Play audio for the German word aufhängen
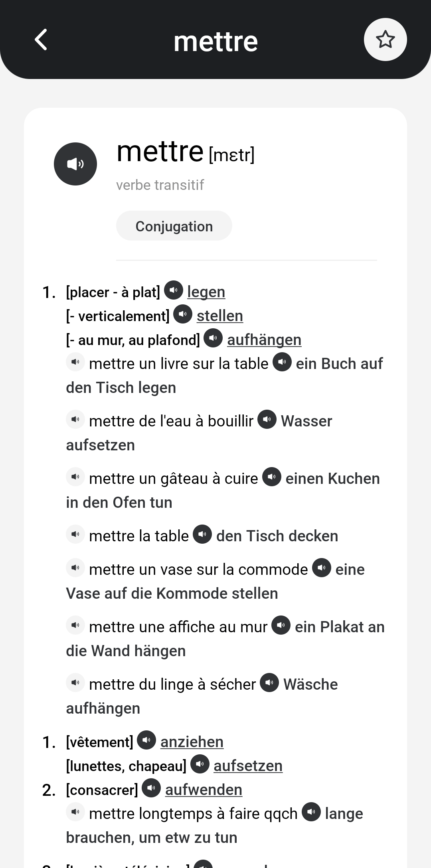Image resolution: width=431 pixels, height=868 pixels. (213, 338)
